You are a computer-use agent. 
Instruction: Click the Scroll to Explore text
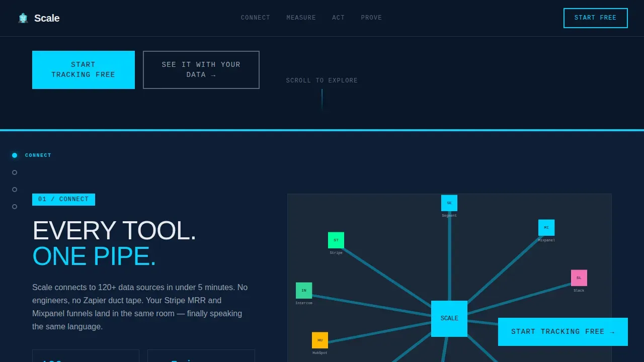click(x=322, y=80)
